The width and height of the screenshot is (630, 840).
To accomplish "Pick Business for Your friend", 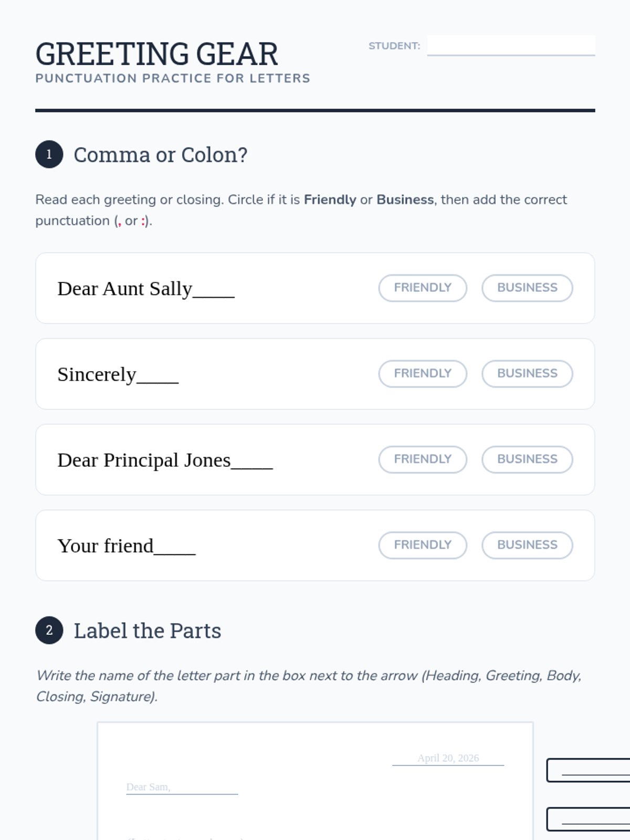I will (x=527, y=545).
